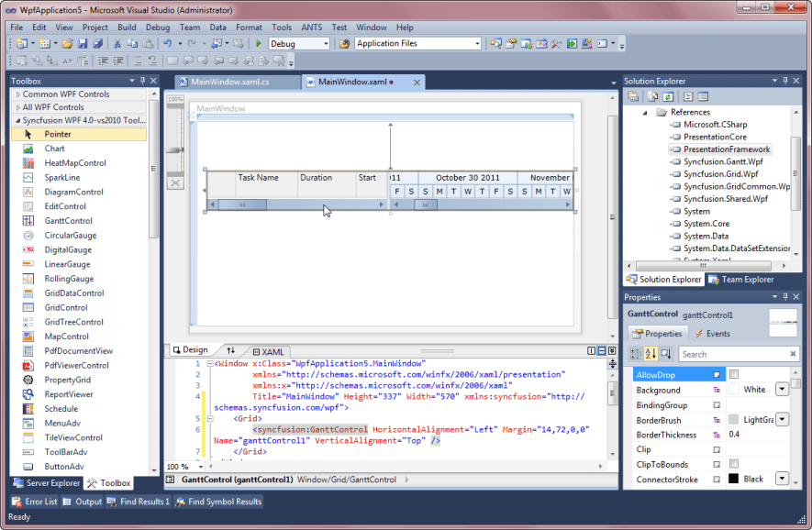Click the designer zoom slider thumb

coord(175,150)
